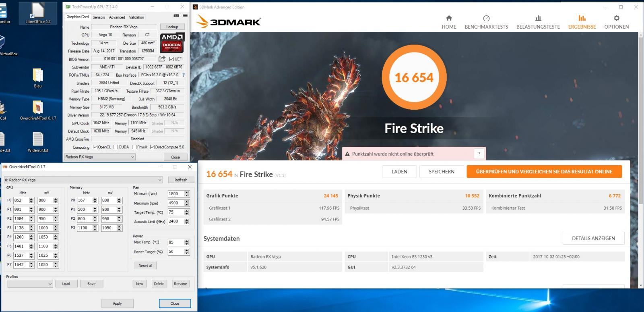Adjust the Fan Minimum rpm spinner
Image resolution: width=644 pixels, height=312 pixels.
coord(187,193)
